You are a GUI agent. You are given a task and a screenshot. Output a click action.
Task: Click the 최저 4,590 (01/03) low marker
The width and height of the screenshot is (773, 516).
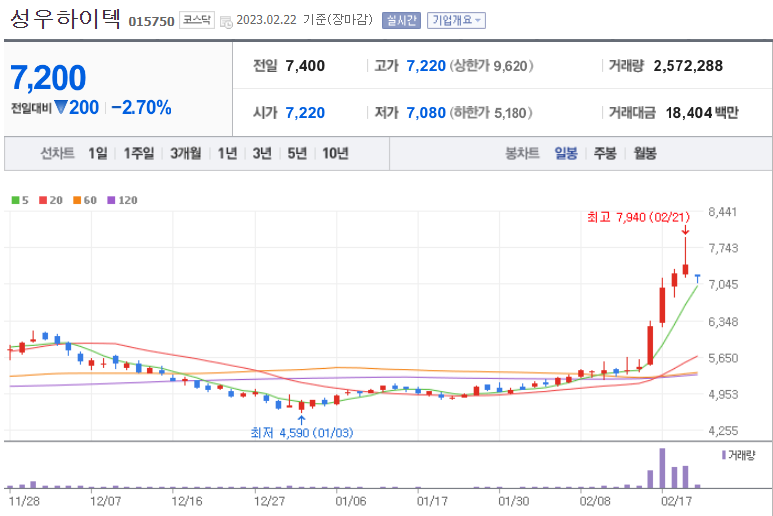[x=302, y=433]
